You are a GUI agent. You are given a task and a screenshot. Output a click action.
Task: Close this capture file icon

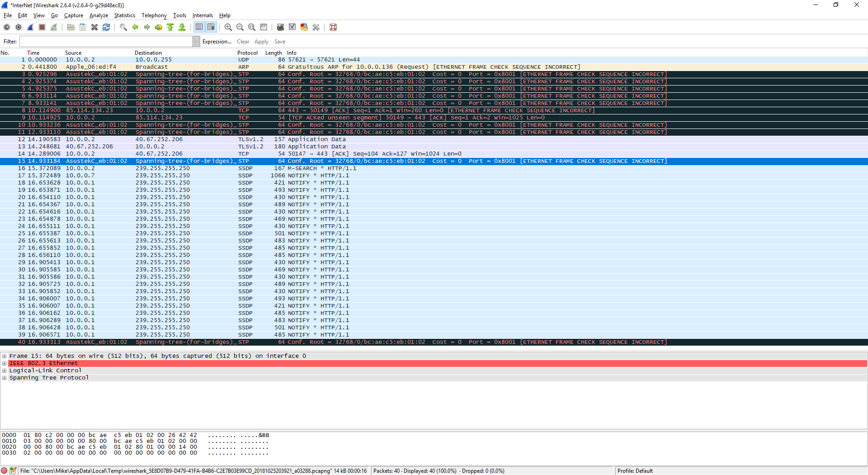click(x=94, y=27)
